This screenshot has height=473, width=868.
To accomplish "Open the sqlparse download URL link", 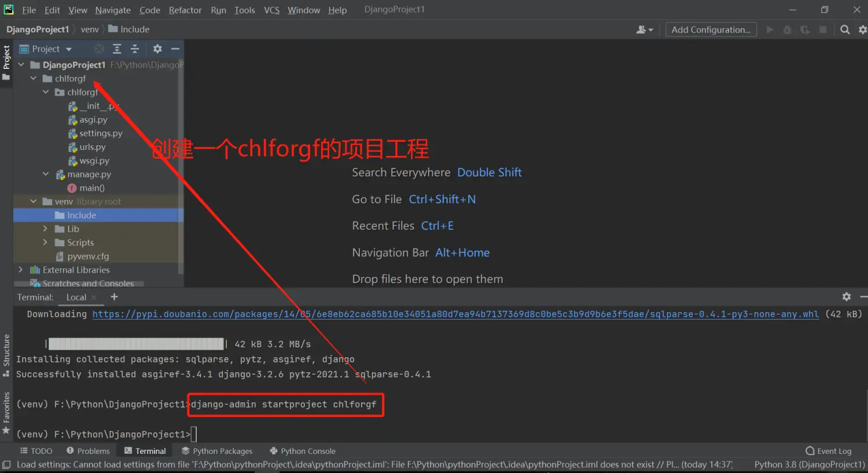I will [455, 314].
